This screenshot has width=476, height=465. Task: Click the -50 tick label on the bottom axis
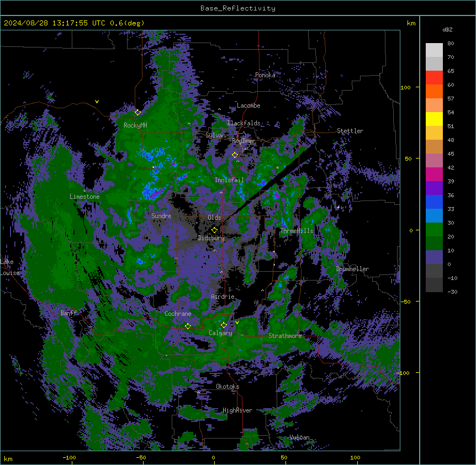[141, 458]
